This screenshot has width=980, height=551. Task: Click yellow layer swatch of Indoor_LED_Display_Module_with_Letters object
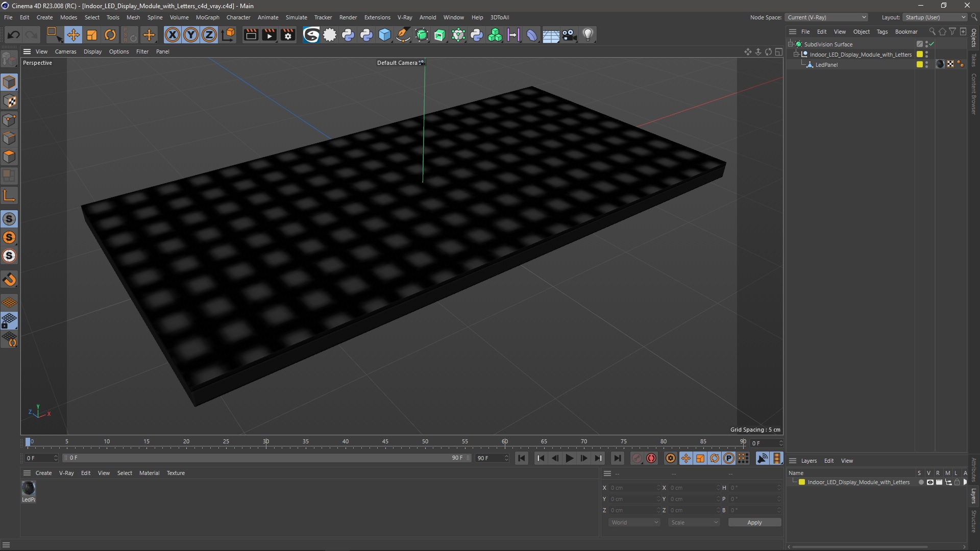point(920,54)
